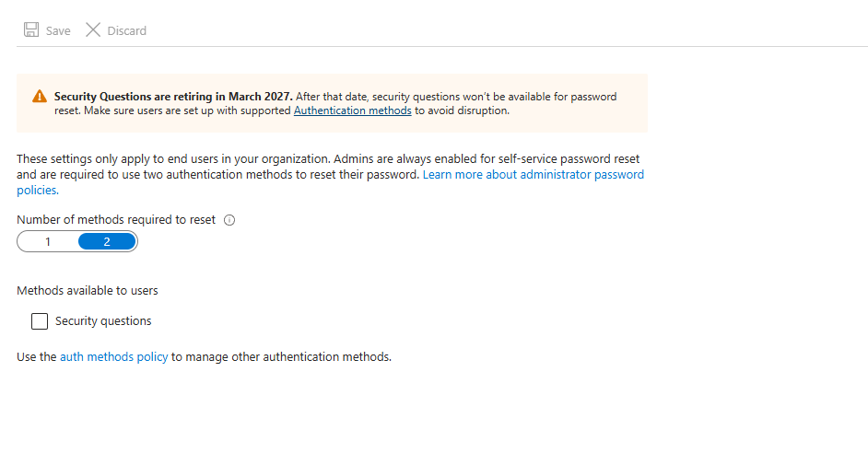This screenshot has width=868, height=453.
Task: Click 'to manage other authentication methods' text
Action: pyautogui.click(x=281, y=356)
